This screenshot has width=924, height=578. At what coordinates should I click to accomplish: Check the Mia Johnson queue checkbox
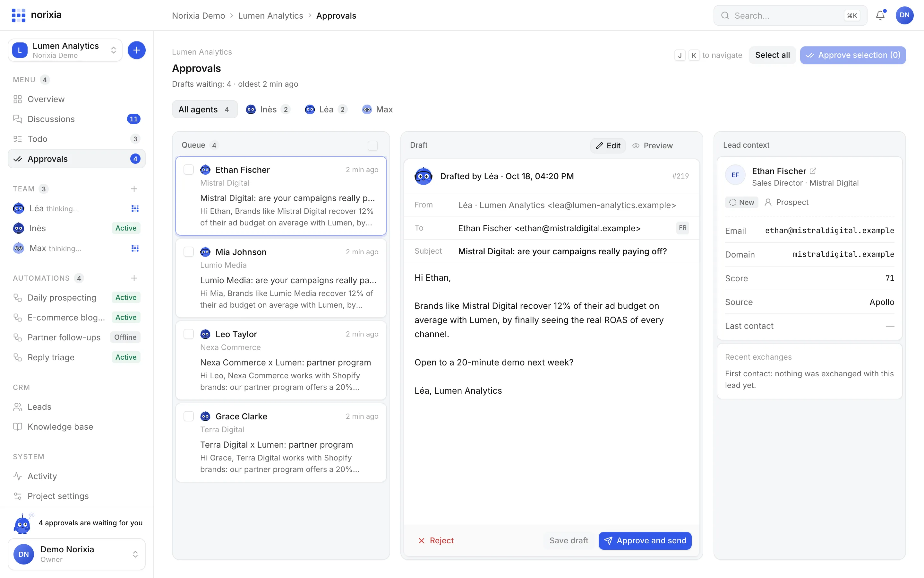(x=189, y=252)
